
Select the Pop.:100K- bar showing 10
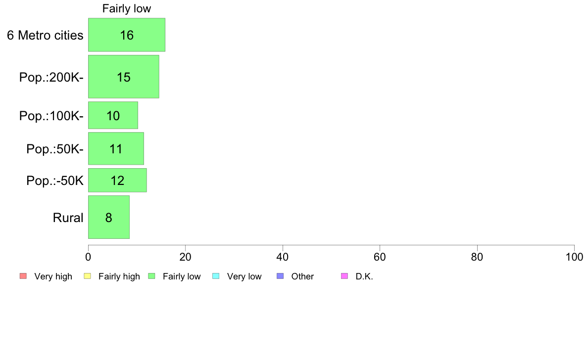click(113, 115)
